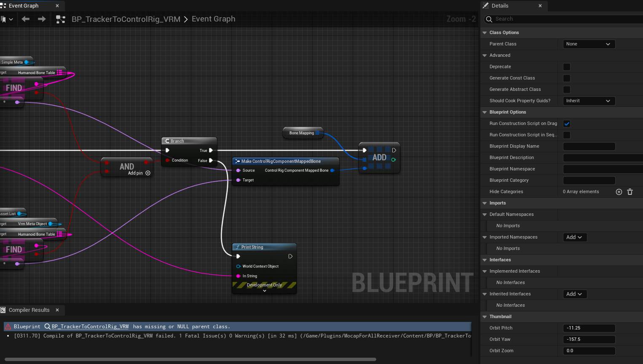The height and width of the screenshot is (364, 643).
Task: Enable the Generate Abstract Class checkbox
Action: [567, 89]
